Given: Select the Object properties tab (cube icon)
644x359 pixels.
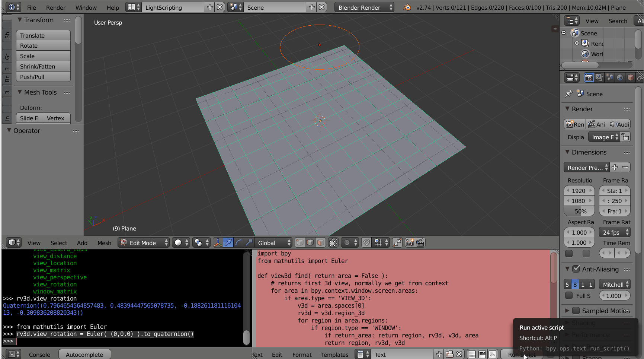Looking at the screenshot, I should tap(630, 77).
